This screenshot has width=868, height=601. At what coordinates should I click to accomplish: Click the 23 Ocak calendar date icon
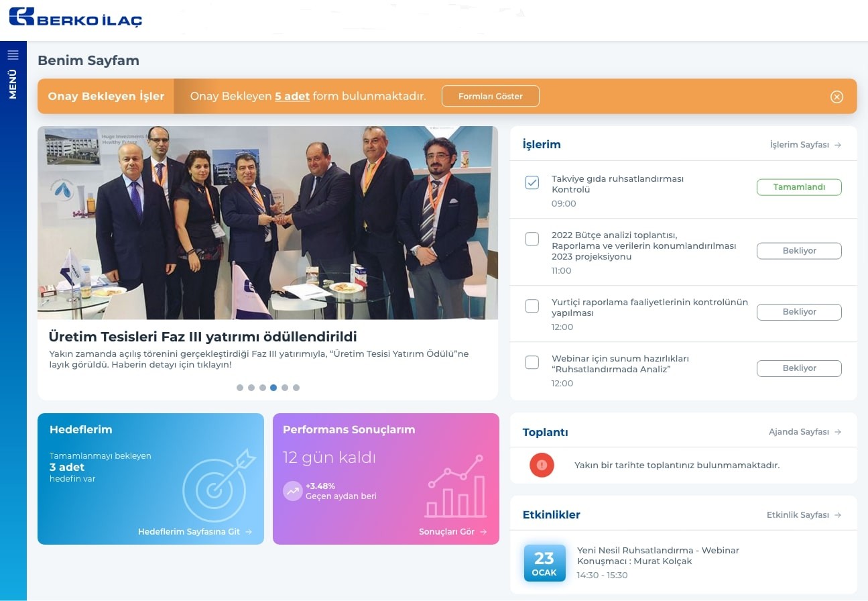pos(544,563)
